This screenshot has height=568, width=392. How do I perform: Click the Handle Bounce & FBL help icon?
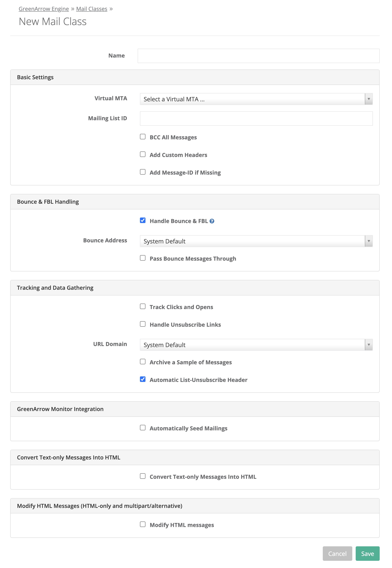tap(212, 221)
